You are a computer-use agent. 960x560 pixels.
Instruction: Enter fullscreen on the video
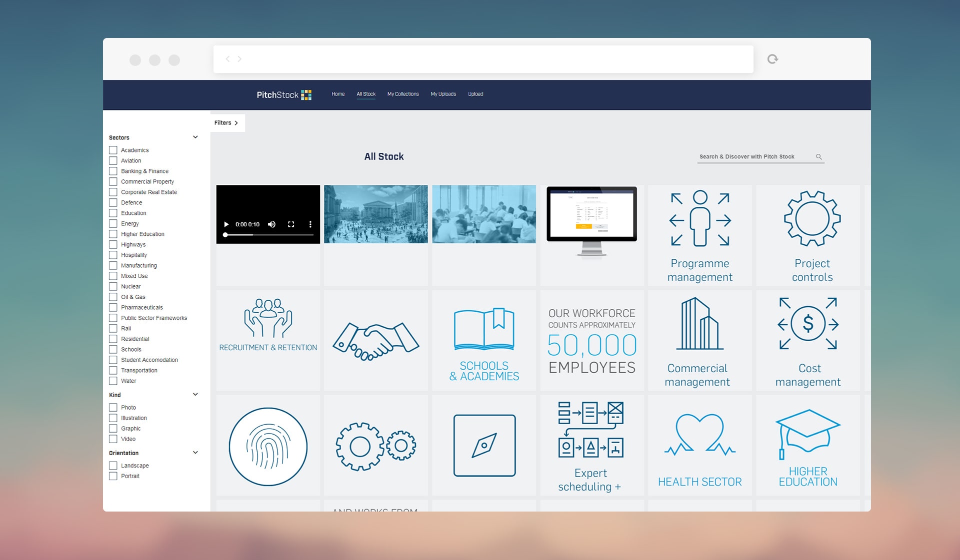click(x=291, y=224)
